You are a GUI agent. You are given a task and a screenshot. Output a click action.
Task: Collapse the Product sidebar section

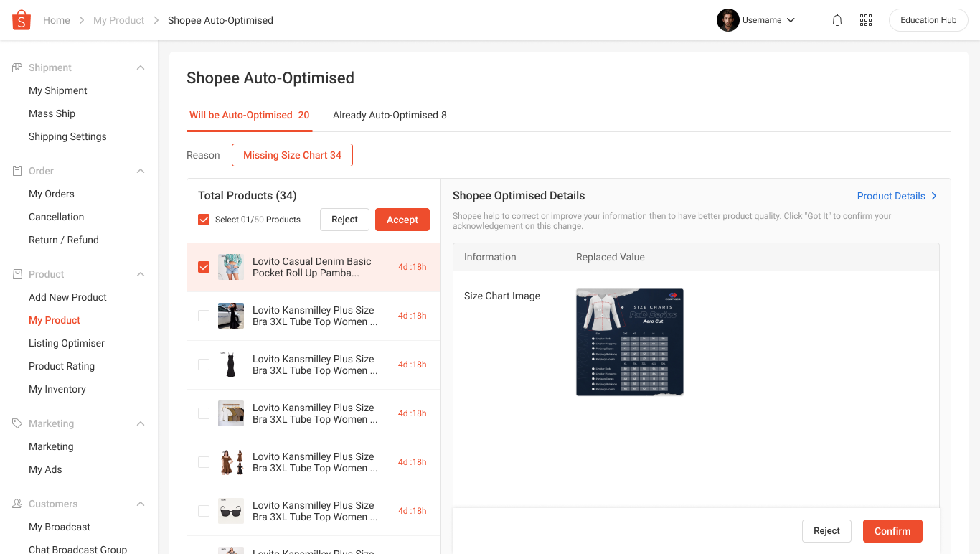tap(141, 274)
